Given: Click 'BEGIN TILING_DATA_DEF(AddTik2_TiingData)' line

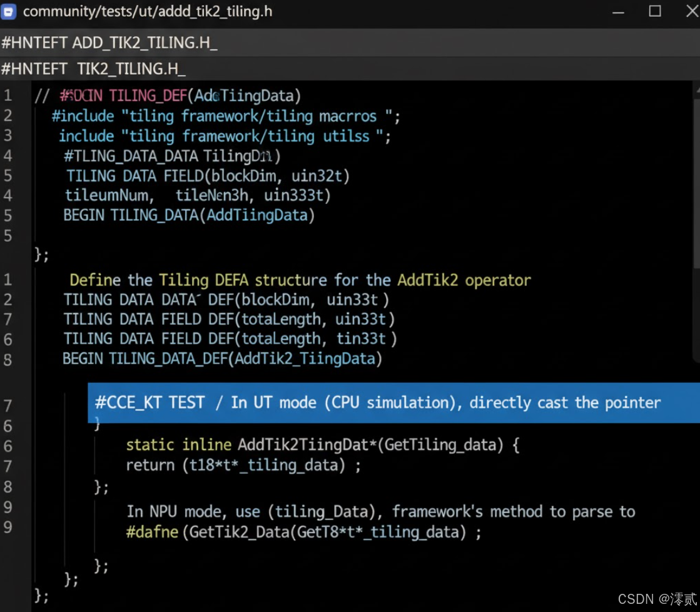Looking at the screenshot, I should point(222,359).
